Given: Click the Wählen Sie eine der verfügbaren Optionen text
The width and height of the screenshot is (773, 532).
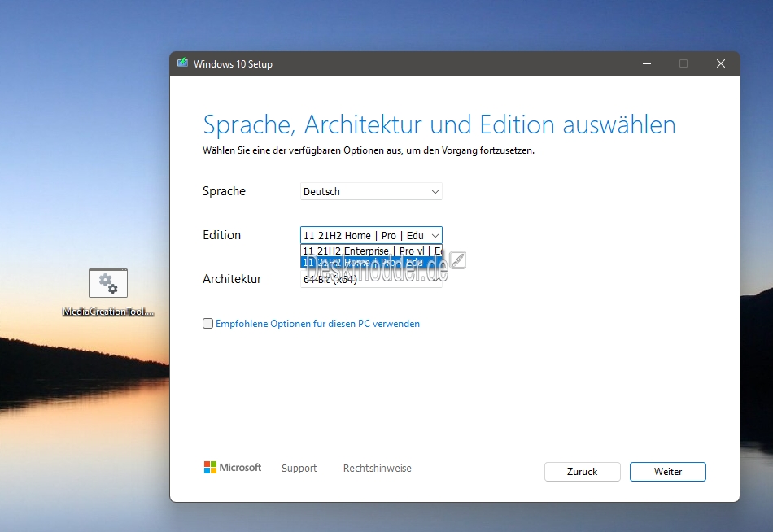Looking at the screenshot, I should 369,150.
